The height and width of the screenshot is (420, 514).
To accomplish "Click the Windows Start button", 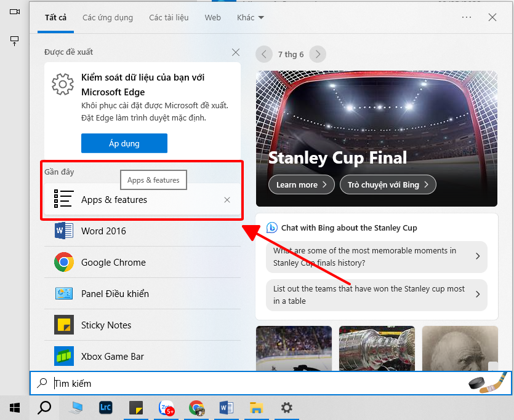I will coord(15,408).
